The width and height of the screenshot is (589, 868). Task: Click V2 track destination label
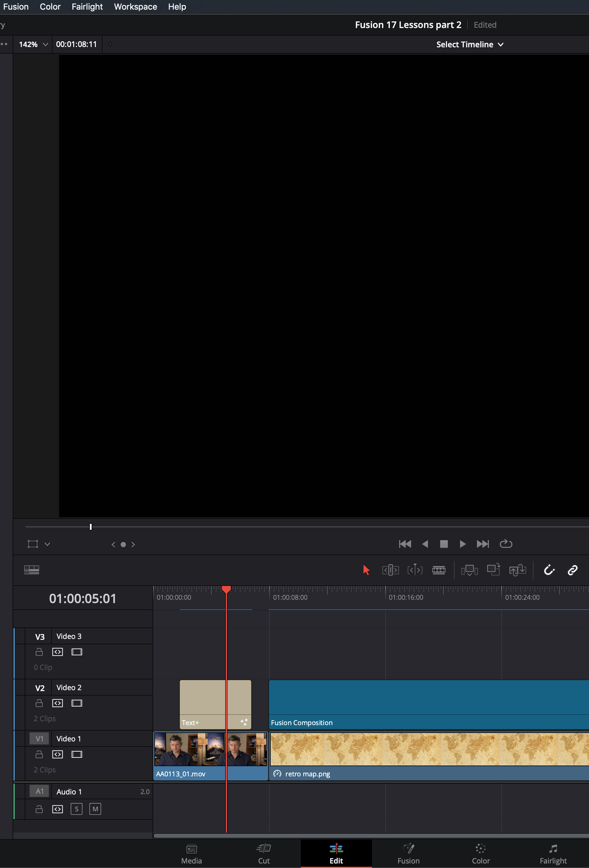click(x=40, y=688)
